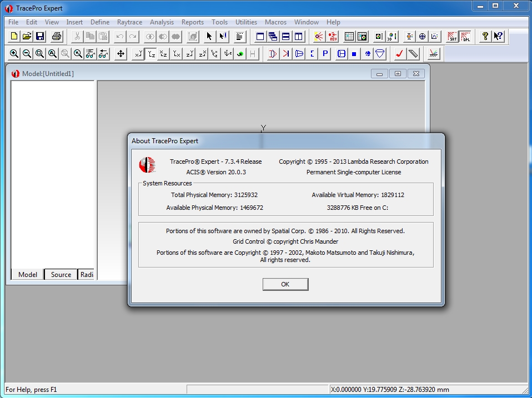This screenshot has width=532, height=398.
Task: Click the red REV reverse trace icon
Action: click(333, 36)
